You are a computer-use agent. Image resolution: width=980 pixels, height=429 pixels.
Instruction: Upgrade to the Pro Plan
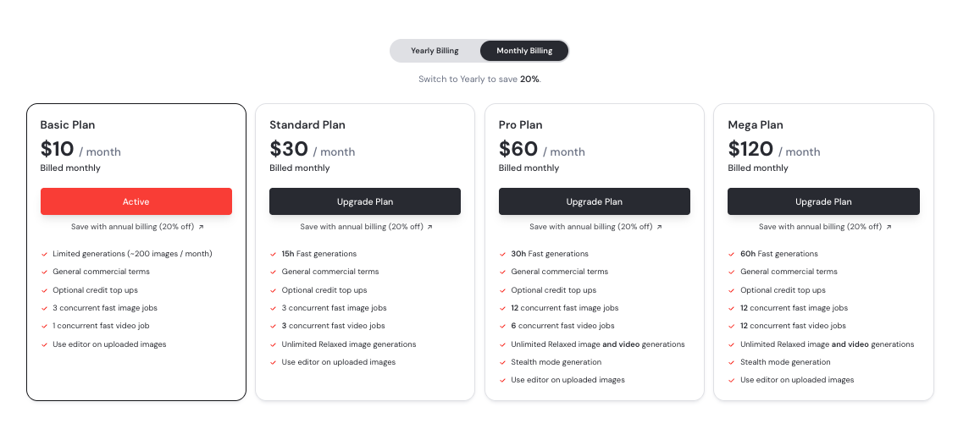(x=595, y=201)
